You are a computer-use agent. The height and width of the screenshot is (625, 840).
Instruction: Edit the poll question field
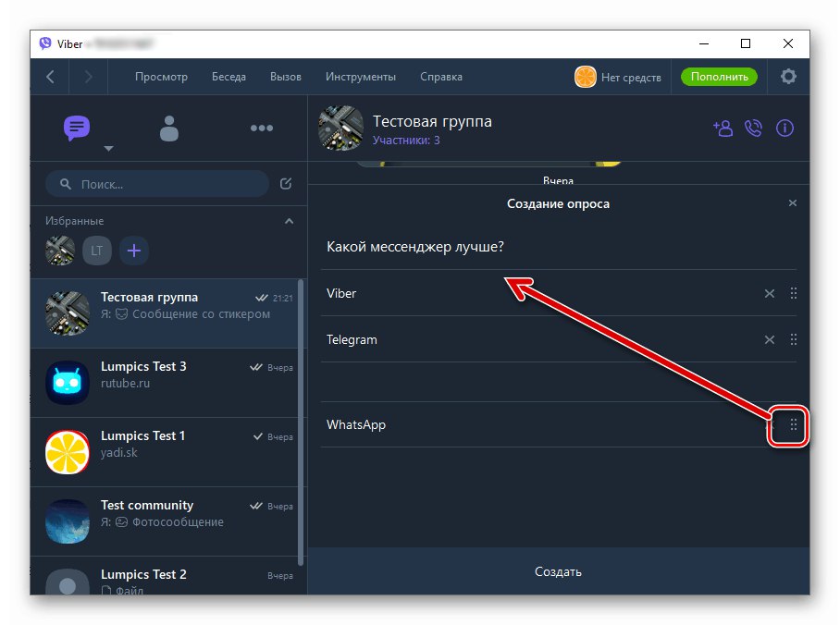click(x=559, y=247)
